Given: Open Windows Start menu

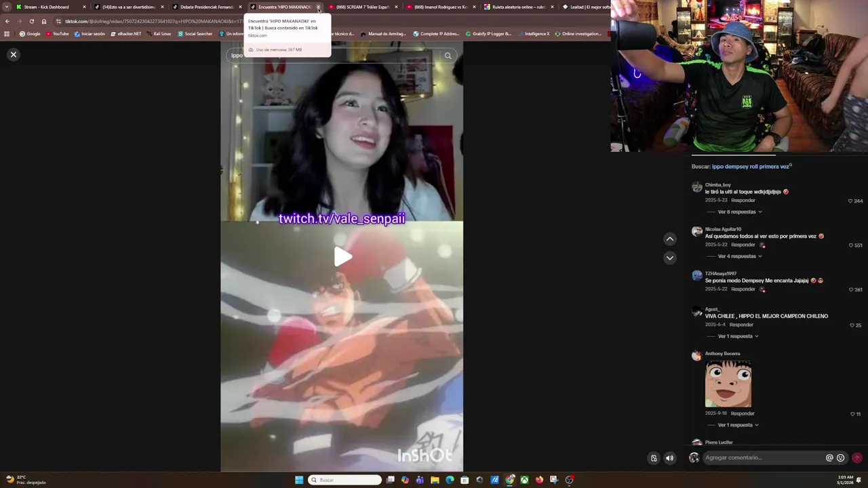Looking at the screenshot, I should point(299,480).
